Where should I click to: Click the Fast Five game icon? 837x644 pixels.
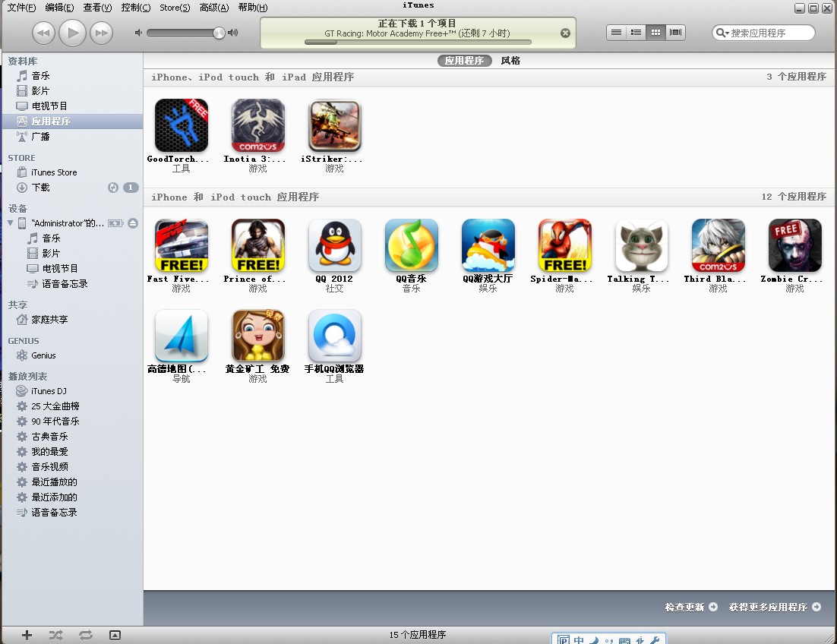(x=181, y=245)
